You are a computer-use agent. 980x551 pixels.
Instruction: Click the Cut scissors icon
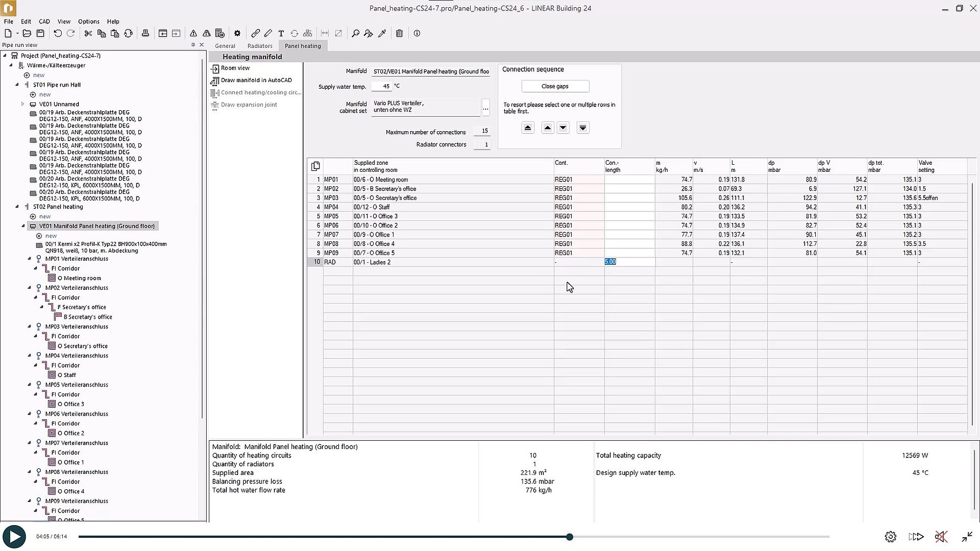tap(88, 33)
